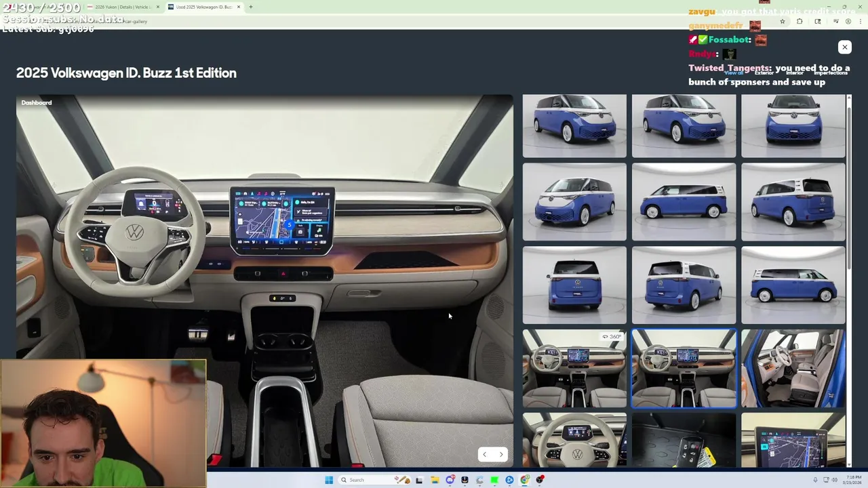The width and height of the screenshot is (868, 488).
Task: Select the highlighted dashboard thumbnail
Action: point(684,368)
